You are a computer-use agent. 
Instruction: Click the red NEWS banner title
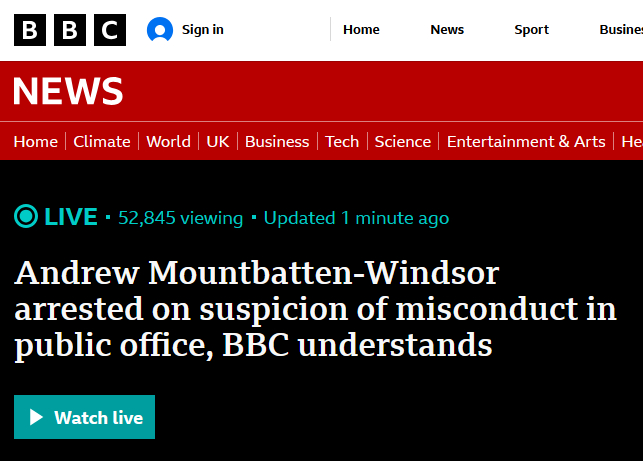68,92
